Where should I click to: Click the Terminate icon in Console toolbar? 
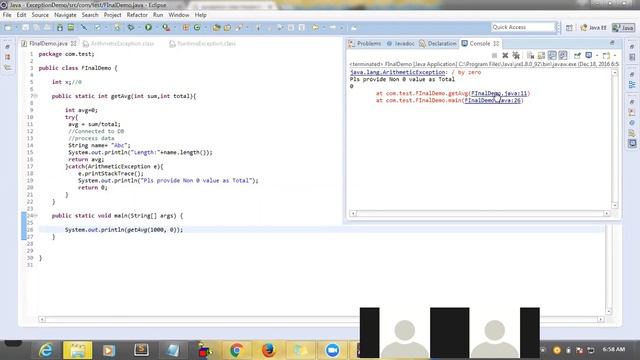click(x=494, y=55)
